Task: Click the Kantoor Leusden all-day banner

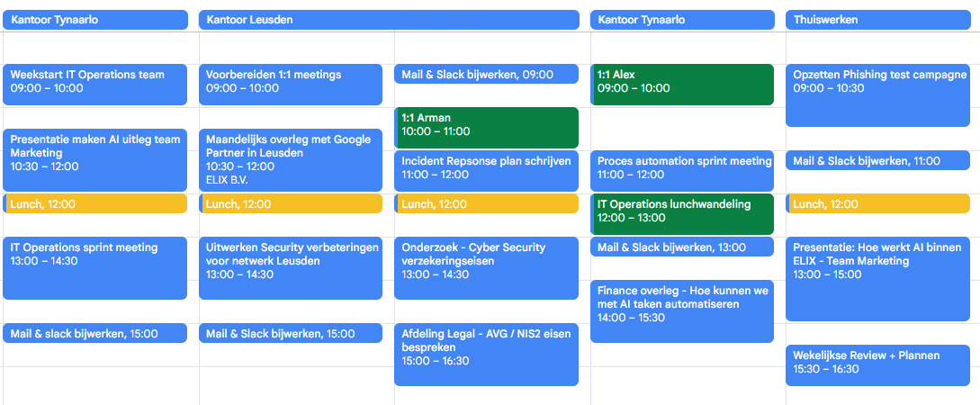Action: pos(389,20)
